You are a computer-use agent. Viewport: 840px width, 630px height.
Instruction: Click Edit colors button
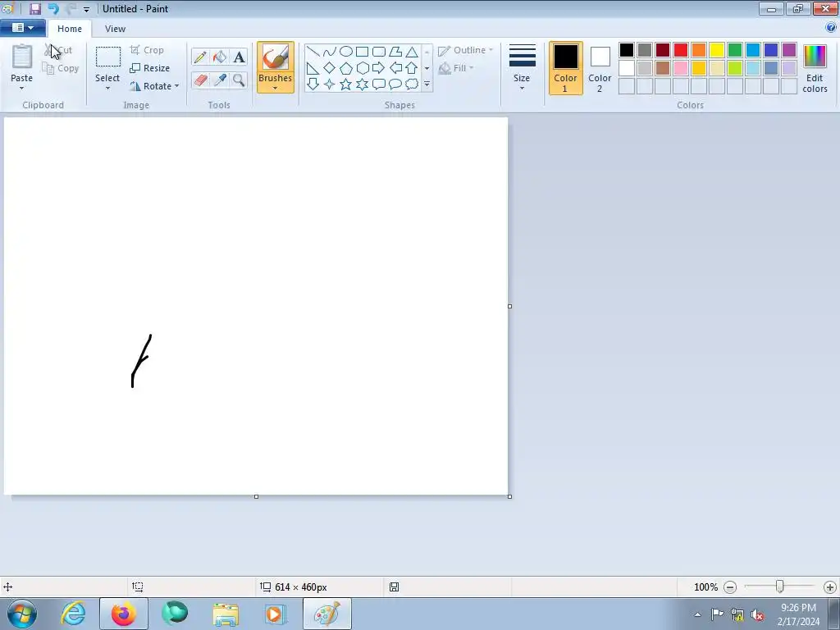(815, 69)
